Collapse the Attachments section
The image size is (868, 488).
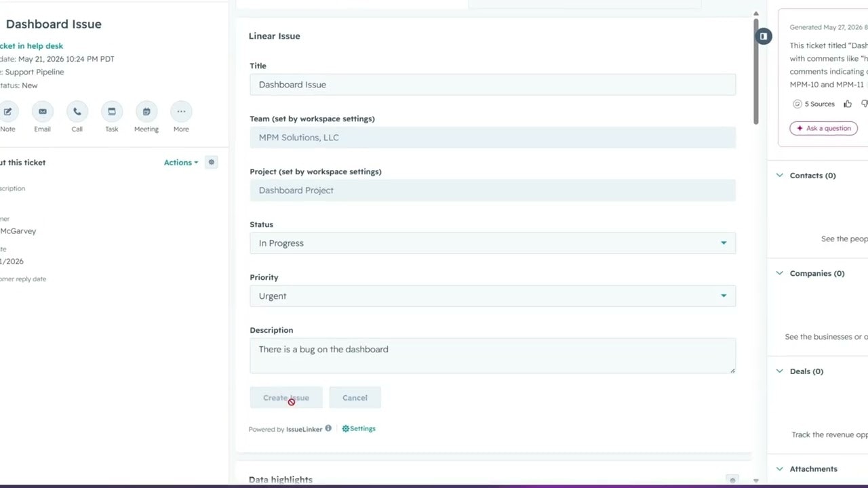780,469
